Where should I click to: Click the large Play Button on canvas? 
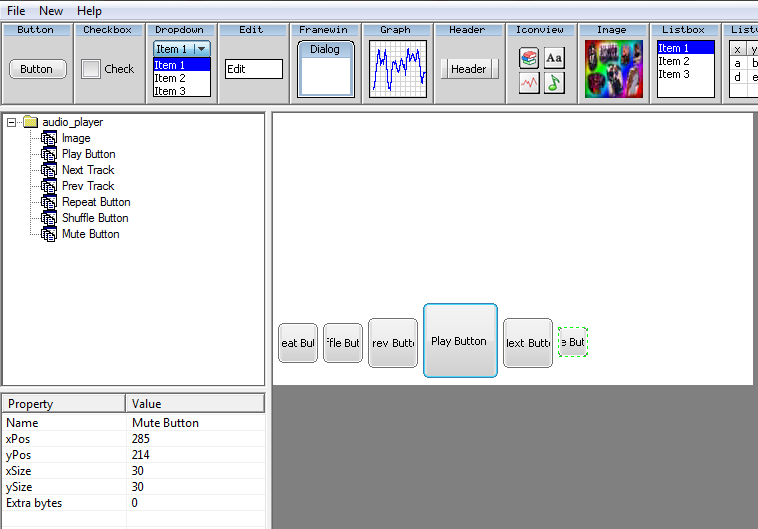coord(460,341)
